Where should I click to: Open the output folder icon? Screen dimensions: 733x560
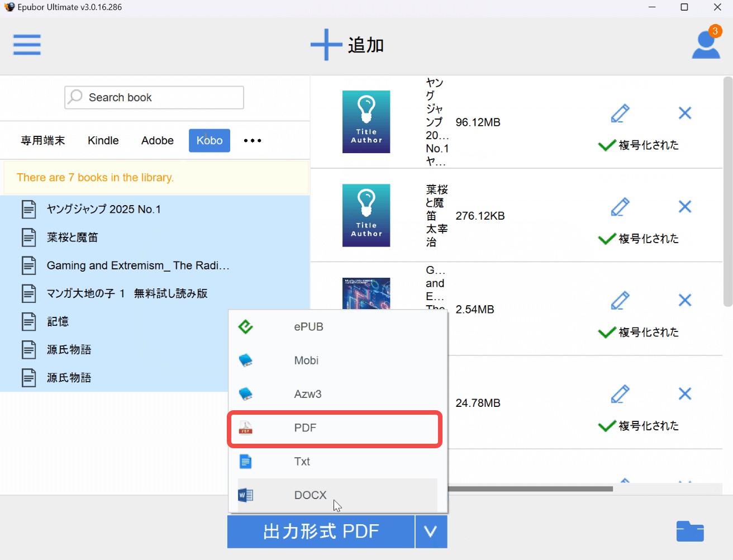[689, 531]
